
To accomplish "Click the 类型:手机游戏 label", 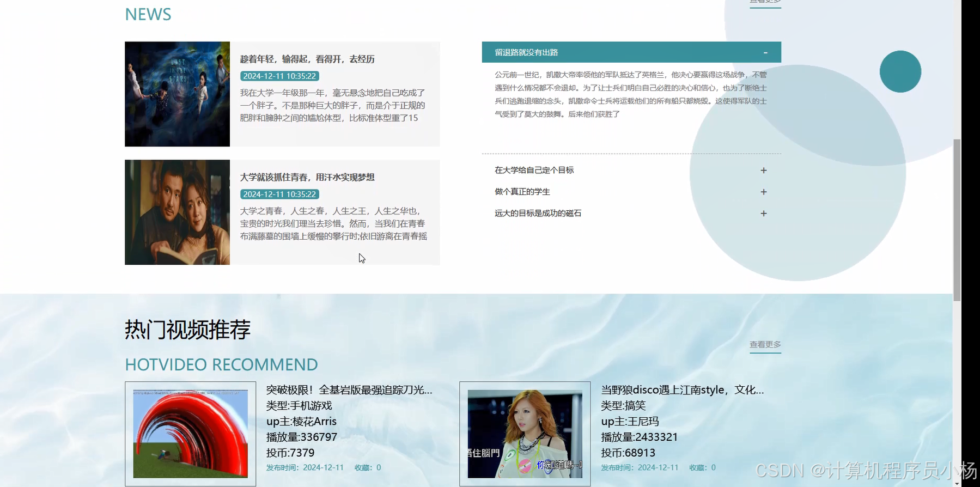I will coord(299,406).
